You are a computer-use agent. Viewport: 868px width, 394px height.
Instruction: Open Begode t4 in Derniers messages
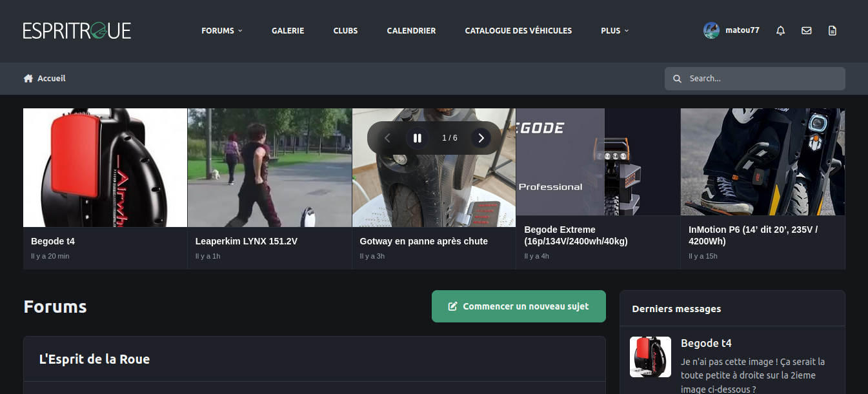point(706,343)
